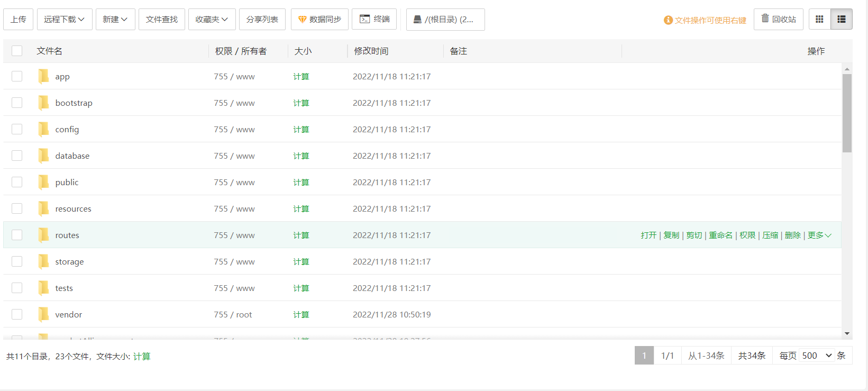Image resolution: width=868 pixels, height=391 pixels.
Task: Click 剪切 for the routes folder
Action: coord(694,235)
